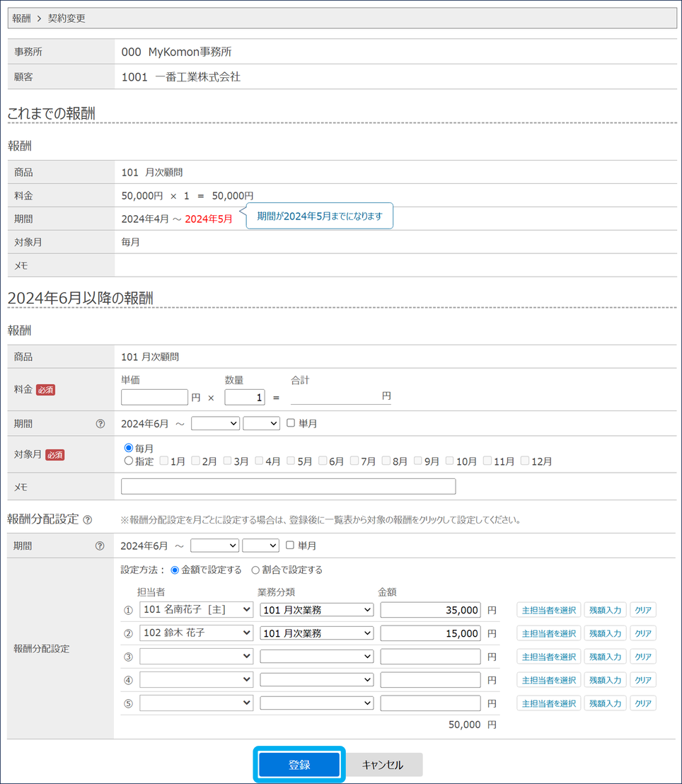Click help icon in 料金 section 期間 row
Screen dimensions: 682x784
click(x=100, y=424)
